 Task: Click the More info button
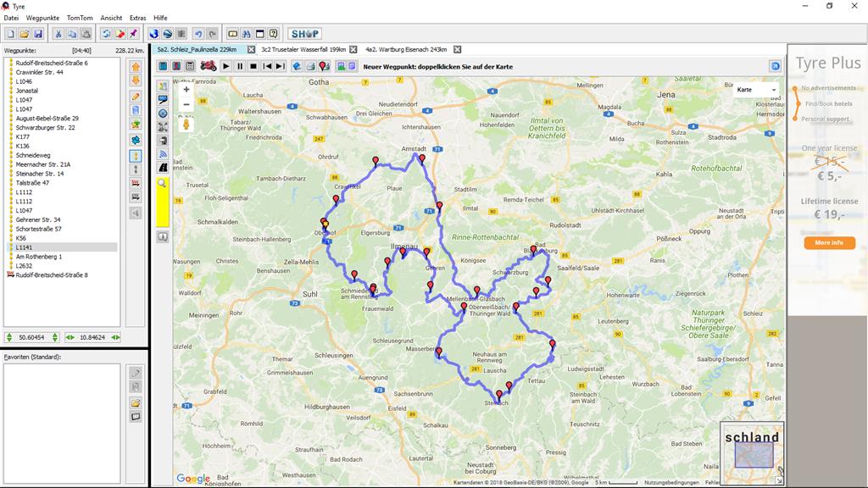(829, 242)
